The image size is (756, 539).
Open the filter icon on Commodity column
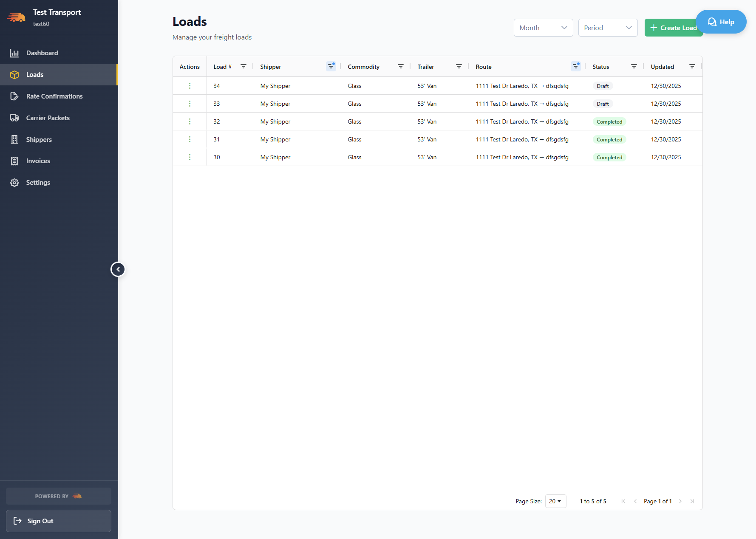pos(400,66)
